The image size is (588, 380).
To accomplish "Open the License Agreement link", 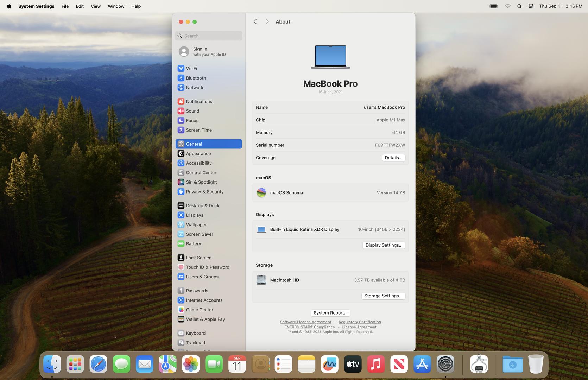I will [x=359, y=327].
